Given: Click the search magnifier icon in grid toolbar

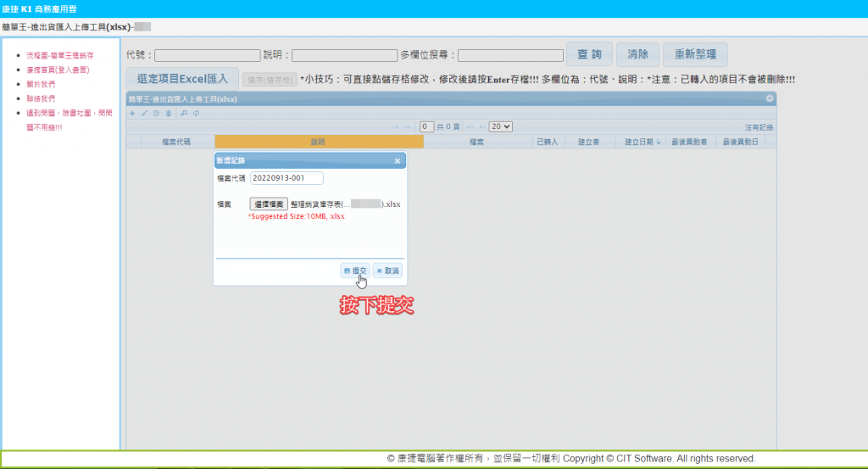Looking at the screenshot, I should coord(184,113).
